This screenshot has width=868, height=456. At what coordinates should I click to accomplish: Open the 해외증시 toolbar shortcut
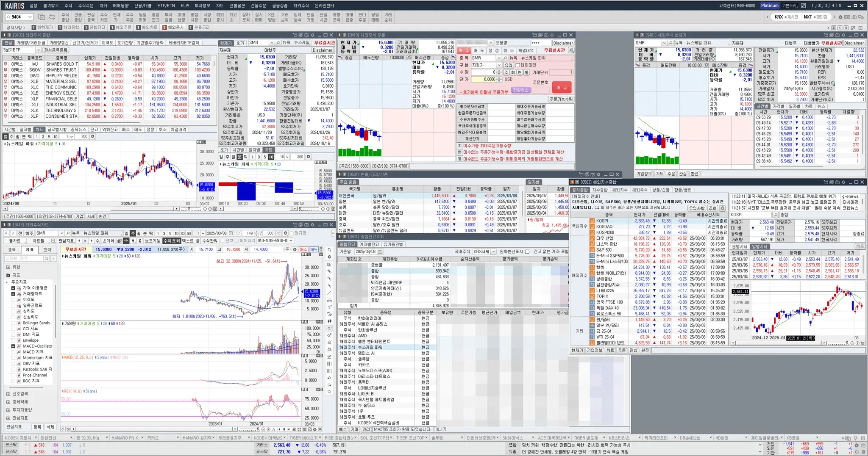[x=220, y=17]
